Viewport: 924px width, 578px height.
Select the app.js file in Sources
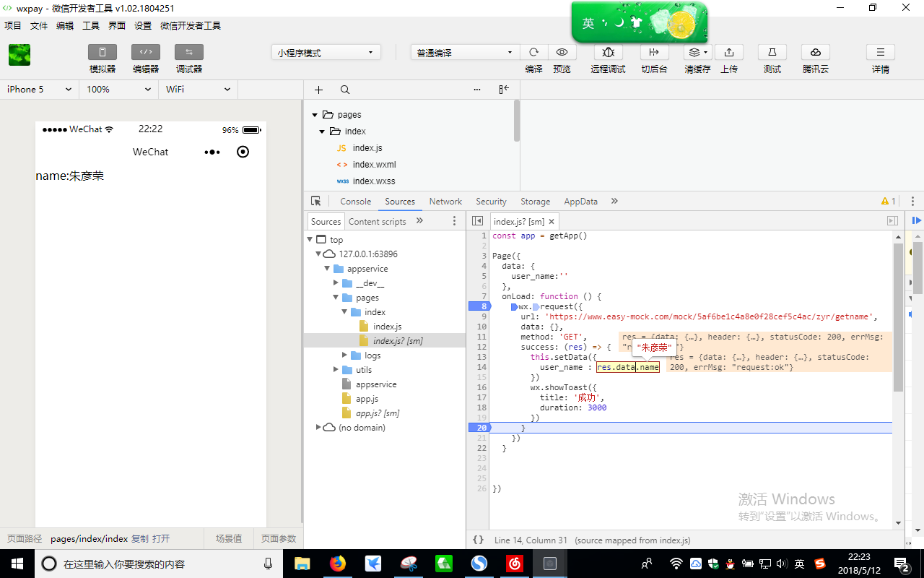[x=367, y=399]
